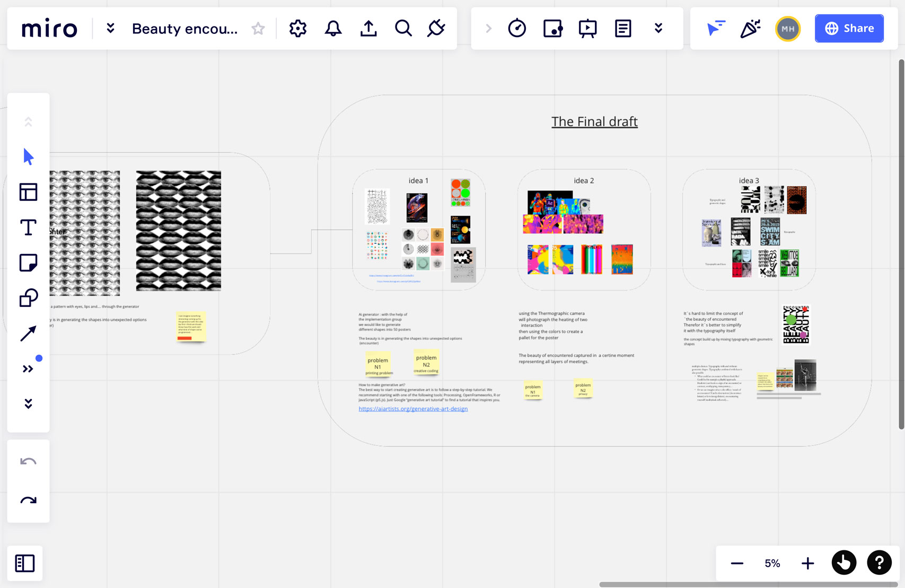This screenshot has height=588, width=905.
Task: Open board settings gear
Action: [x=298, y=29]
